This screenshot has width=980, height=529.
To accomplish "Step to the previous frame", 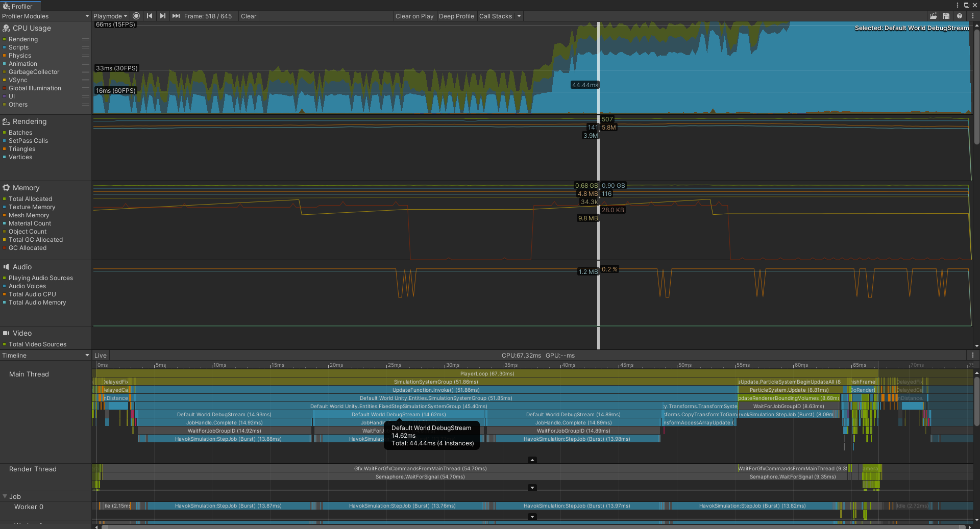I will [x=150, y=16].
